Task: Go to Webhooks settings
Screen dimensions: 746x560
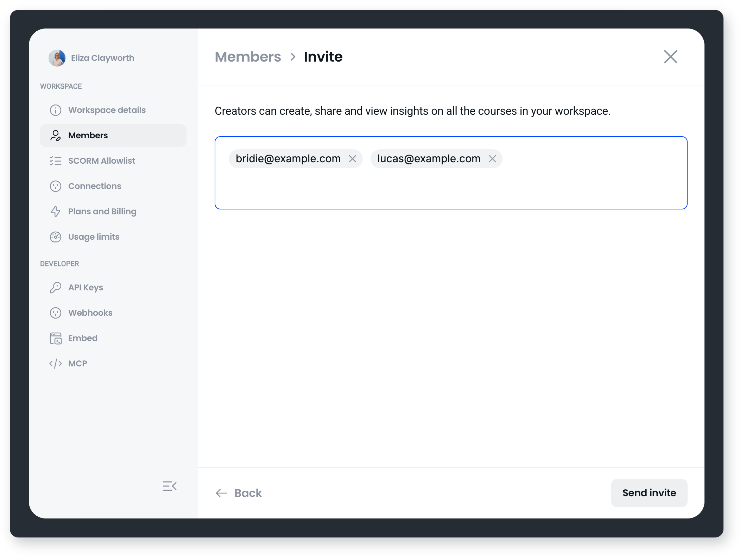Action: point(113,313)
